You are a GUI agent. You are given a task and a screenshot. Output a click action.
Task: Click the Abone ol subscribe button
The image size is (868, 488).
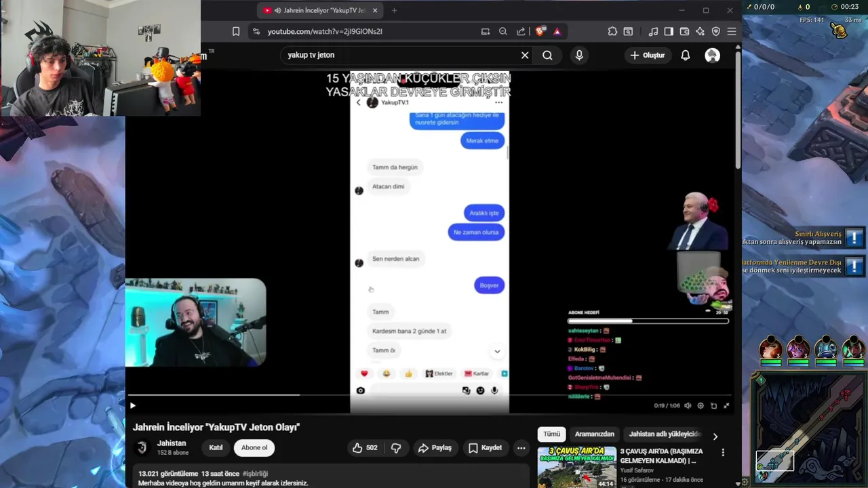[x=254, y=447]
